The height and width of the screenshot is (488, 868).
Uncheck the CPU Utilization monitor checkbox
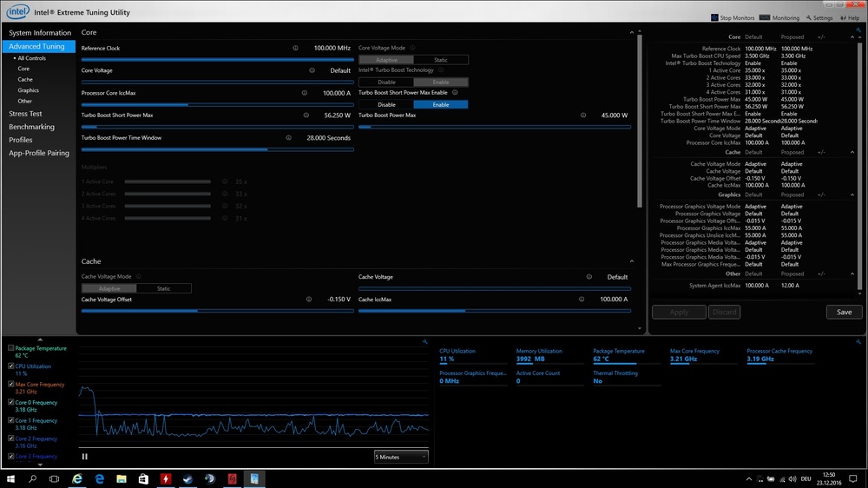tap(11, 366)
